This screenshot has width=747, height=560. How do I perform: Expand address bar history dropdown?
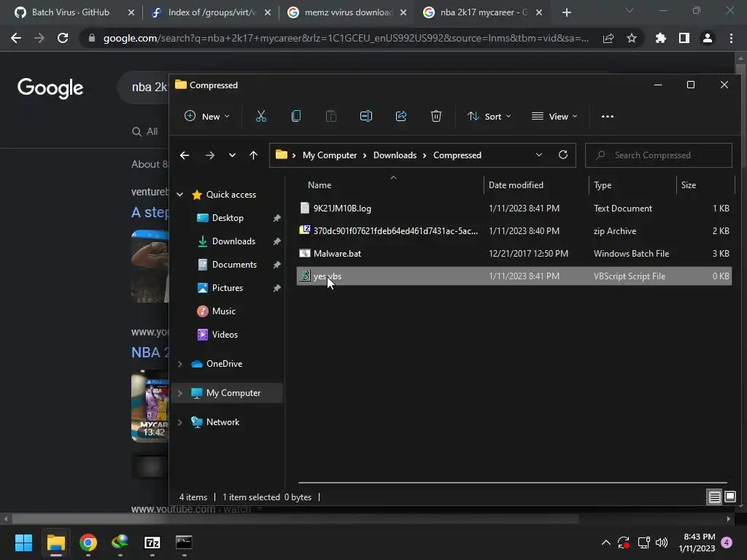click(539, 155)
